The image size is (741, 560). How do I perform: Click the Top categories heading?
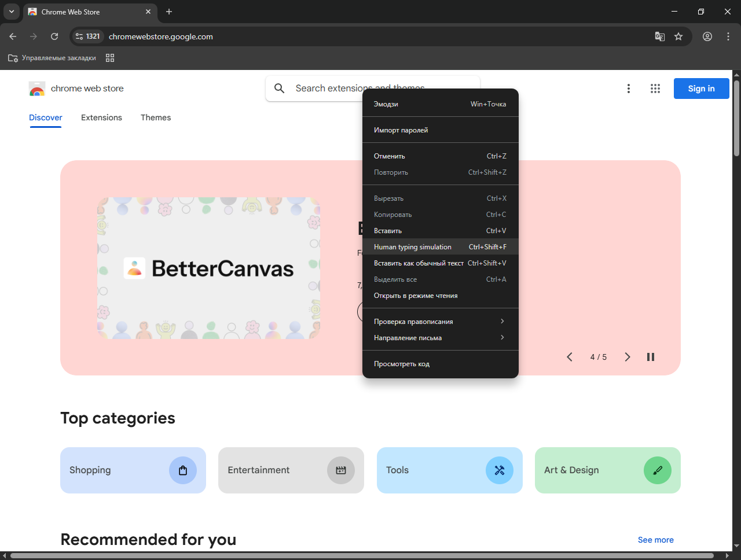118,418
